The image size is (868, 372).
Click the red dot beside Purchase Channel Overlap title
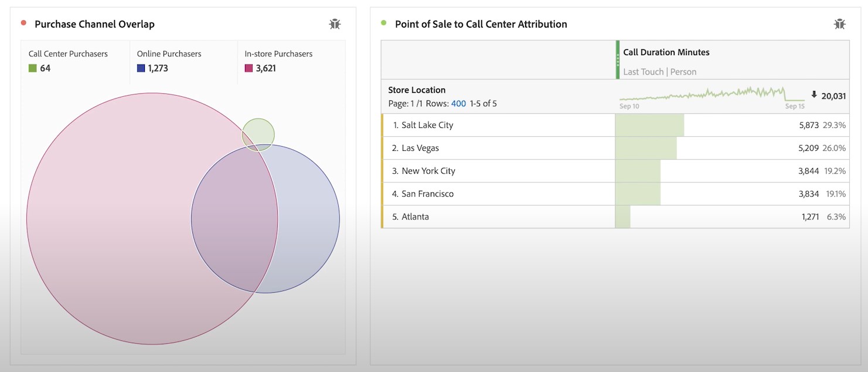(23, 23)
